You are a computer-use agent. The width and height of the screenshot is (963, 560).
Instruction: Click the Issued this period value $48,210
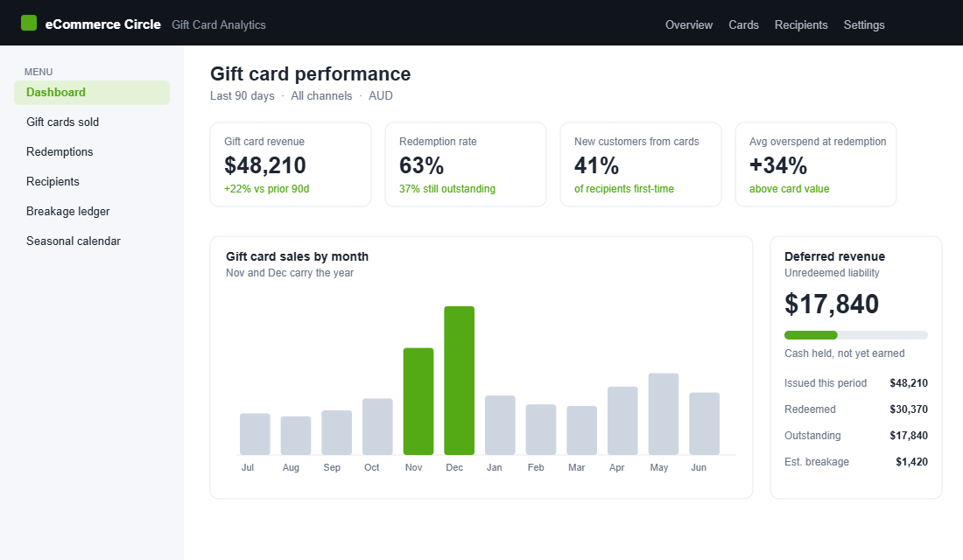coord(909,383)
